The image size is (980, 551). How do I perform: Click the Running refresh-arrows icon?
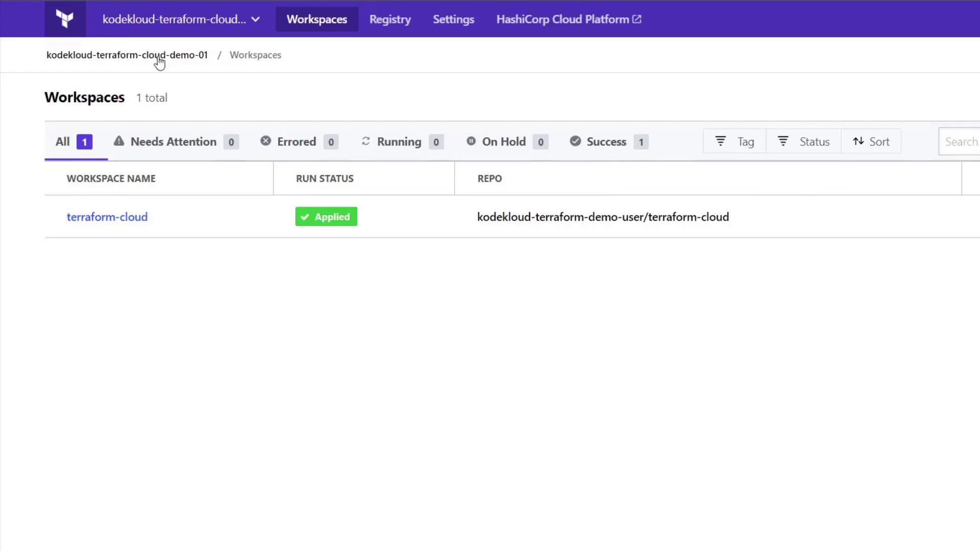coord(365,141)
